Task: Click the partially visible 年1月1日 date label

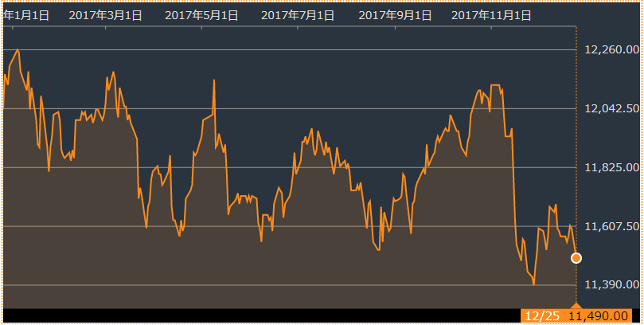Action: [x=26, y=16]
